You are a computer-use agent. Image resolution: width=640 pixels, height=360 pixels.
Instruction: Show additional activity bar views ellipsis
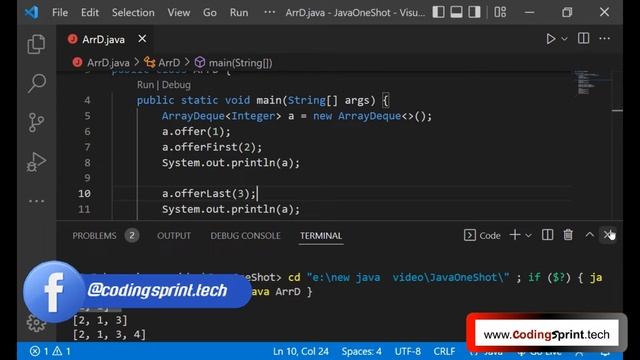click(36, 201)
